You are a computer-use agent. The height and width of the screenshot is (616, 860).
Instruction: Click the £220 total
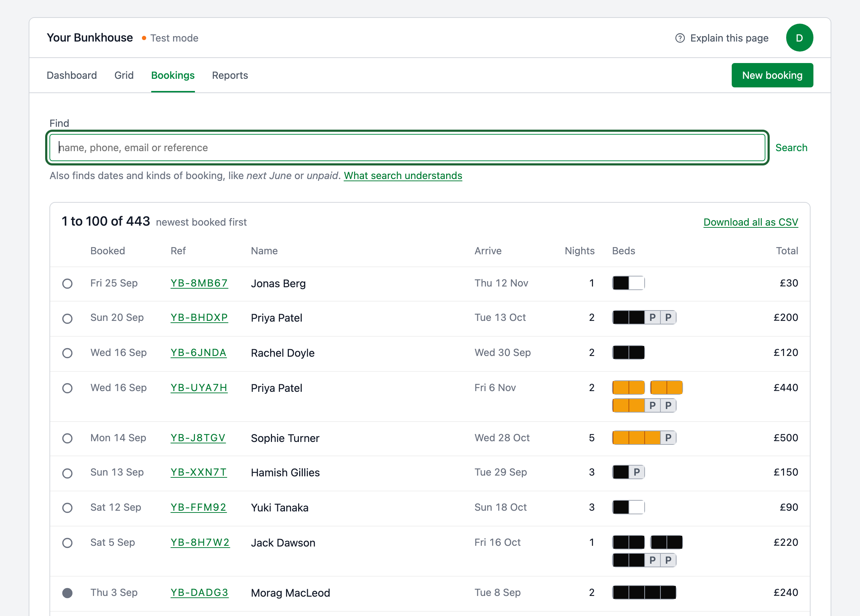click(786, 543)
